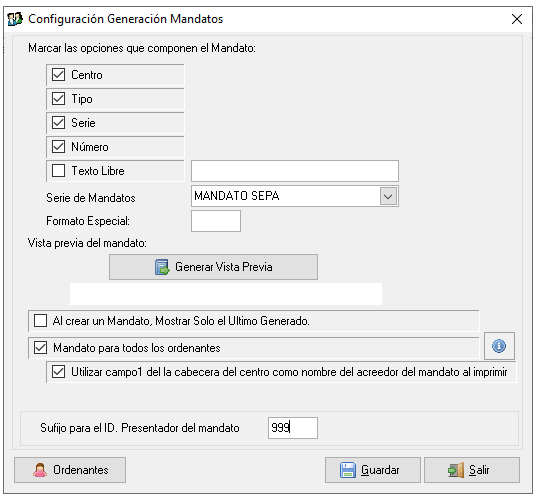538x500 pixels.
Task: Enable the Texto Libre checkbox
Action: [58, 171]
